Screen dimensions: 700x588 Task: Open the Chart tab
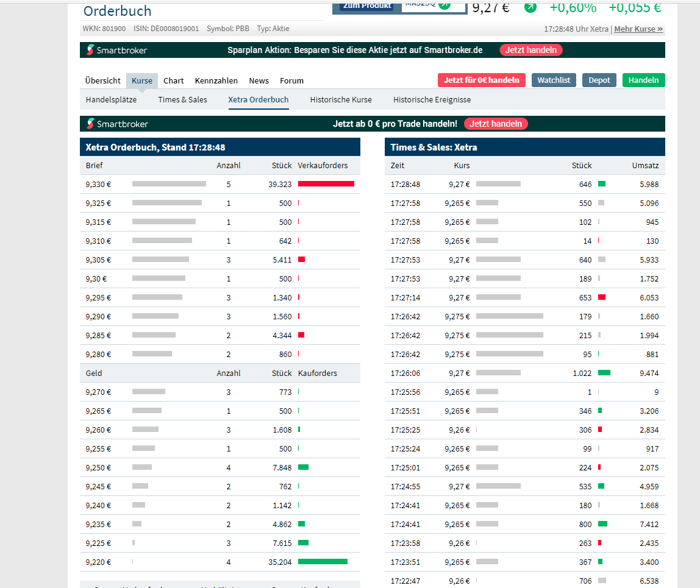click(x=173, y=80)
